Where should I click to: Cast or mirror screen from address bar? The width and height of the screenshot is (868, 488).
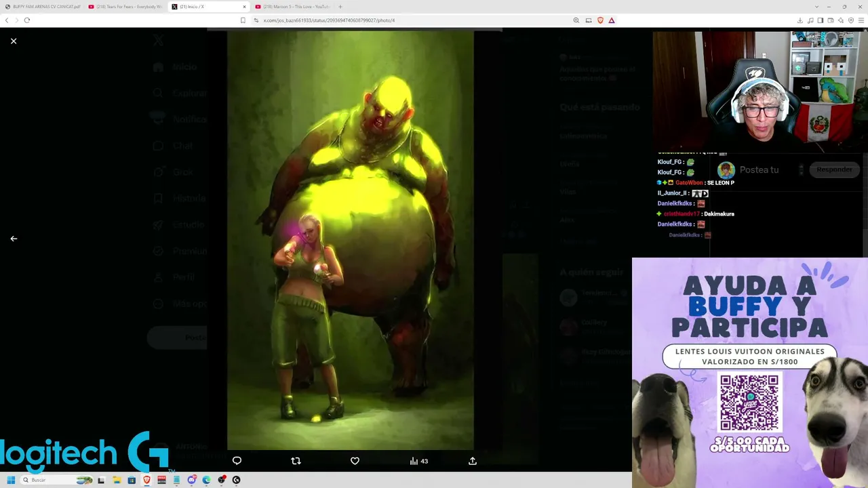(x=589, y=20)
